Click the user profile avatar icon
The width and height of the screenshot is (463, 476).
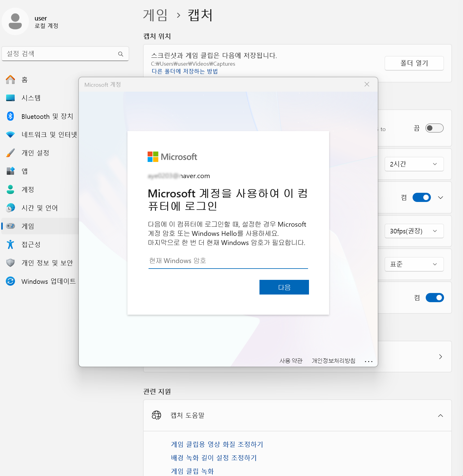pyautogui.click(x=15, y=21)
